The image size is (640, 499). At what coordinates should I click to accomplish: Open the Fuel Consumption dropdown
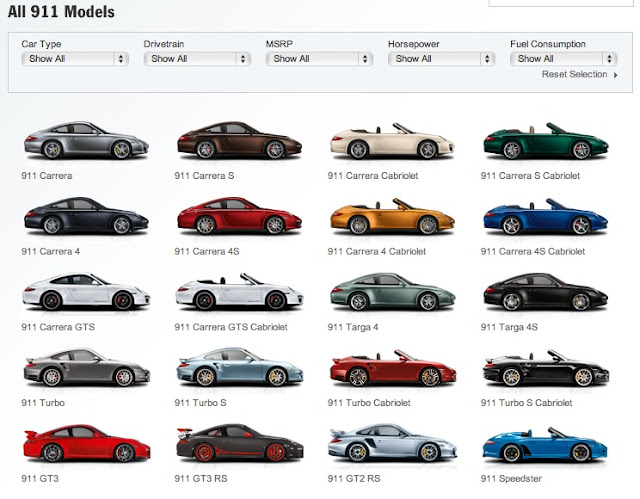[x=563, y=59]
